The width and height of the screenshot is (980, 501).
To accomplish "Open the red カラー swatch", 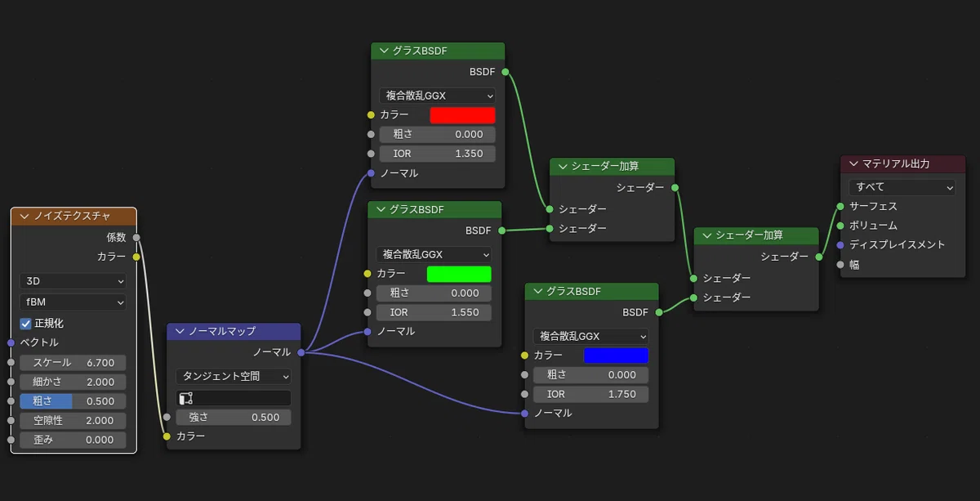I will [462, 115].
